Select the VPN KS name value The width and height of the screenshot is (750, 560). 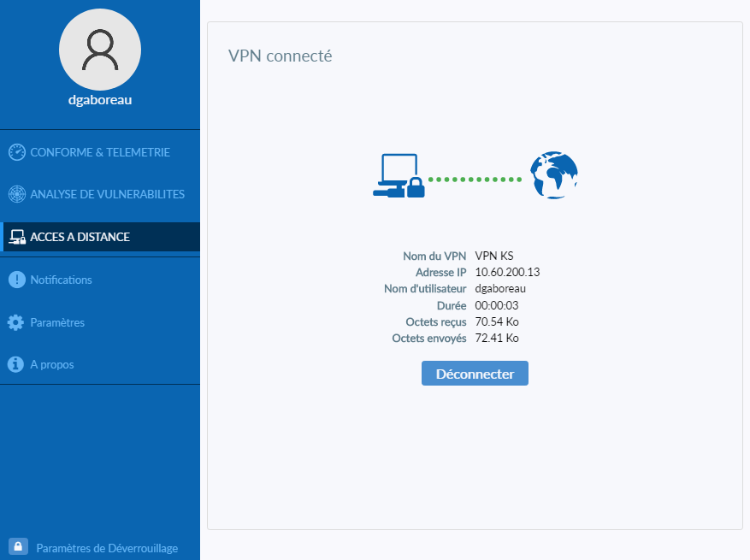tap(495, 256)
